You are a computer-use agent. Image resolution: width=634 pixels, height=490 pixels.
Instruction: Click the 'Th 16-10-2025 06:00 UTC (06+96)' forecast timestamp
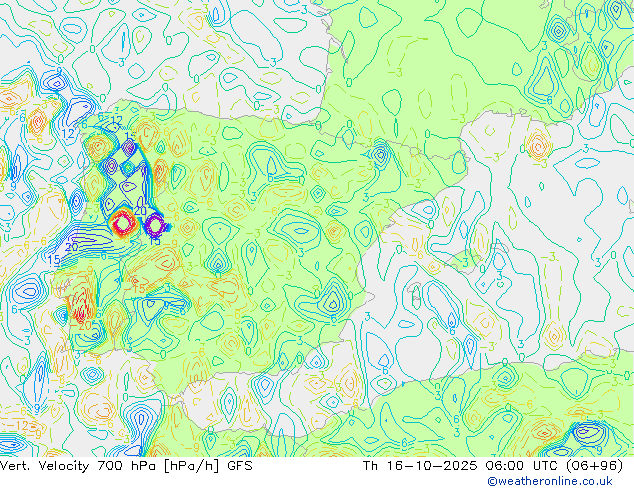[x=493, y=466]
